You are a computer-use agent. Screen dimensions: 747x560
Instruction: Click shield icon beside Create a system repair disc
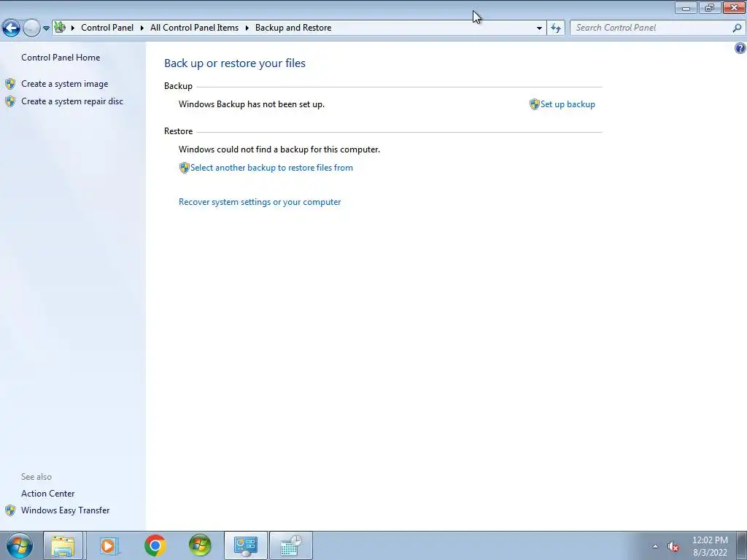tap(10, 101)
